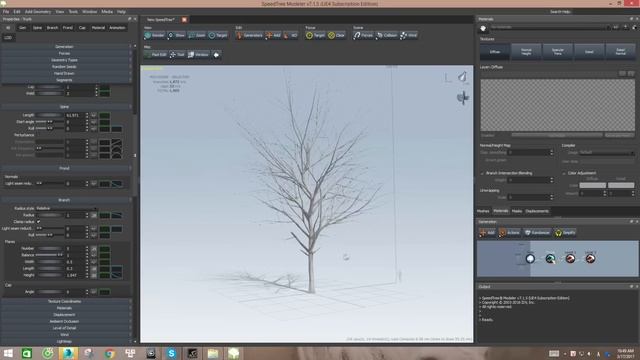The height and width of the screenshot is (360, 640).
Task: Open the Meshes tab
Action: (483, 211)
